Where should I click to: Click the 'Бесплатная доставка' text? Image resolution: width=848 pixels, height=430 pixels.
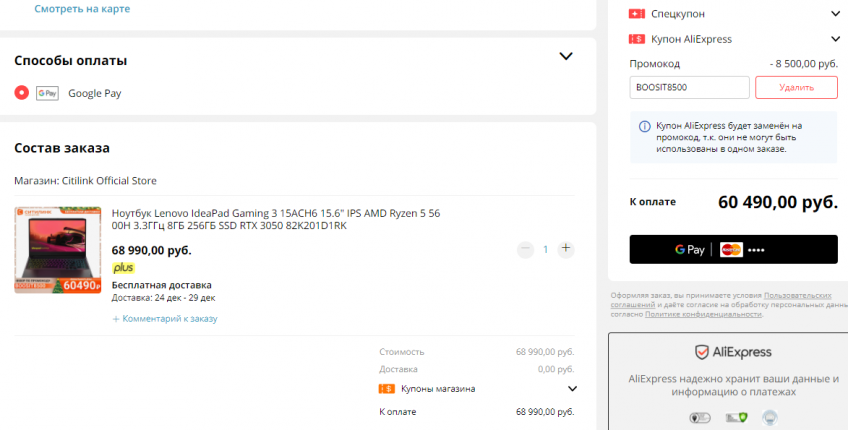pos(162,285)
